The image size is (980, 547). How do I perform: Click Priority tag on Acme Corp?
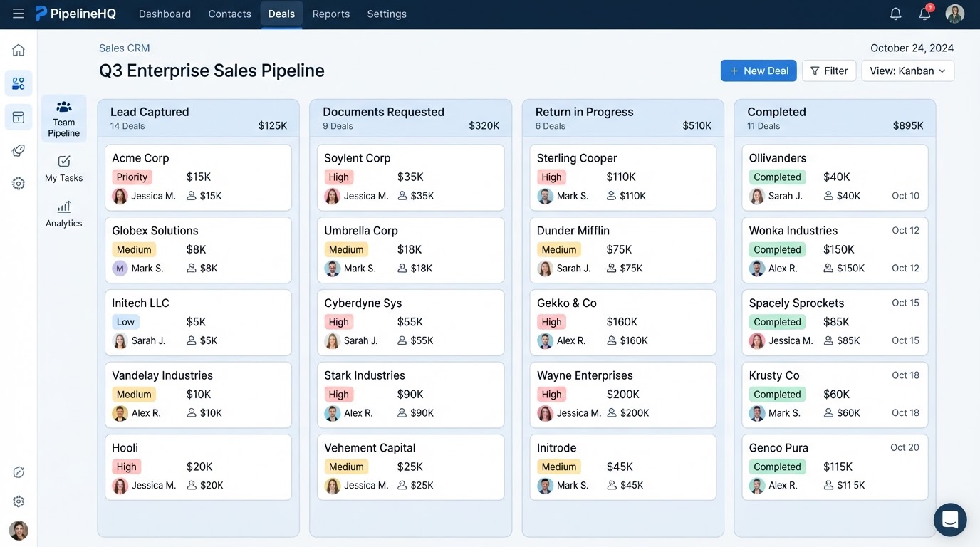click(132, 177)
